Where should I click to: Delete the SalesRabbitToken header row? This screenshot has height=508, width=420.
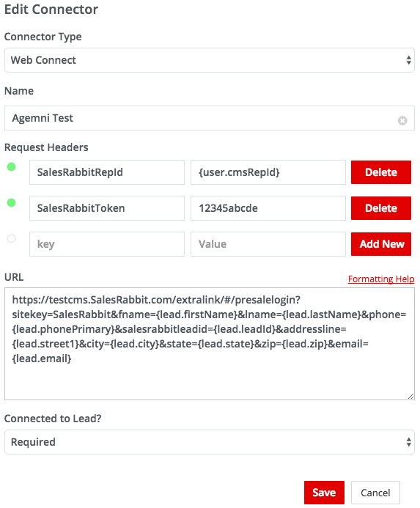[x=381, y=208]
